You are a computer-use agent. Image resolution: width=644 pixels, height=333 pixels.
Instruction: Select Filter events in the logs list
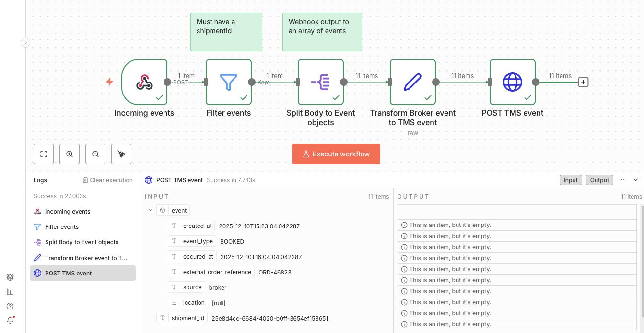tap(61, 227)
